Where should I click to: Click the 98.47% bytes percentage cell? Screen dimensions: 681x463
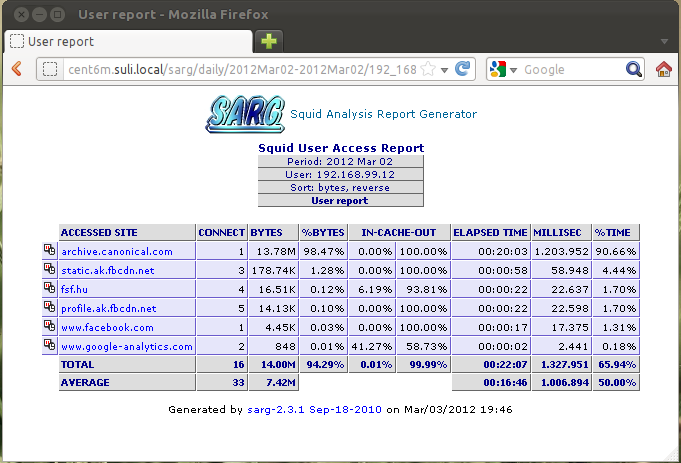[323, 251]
